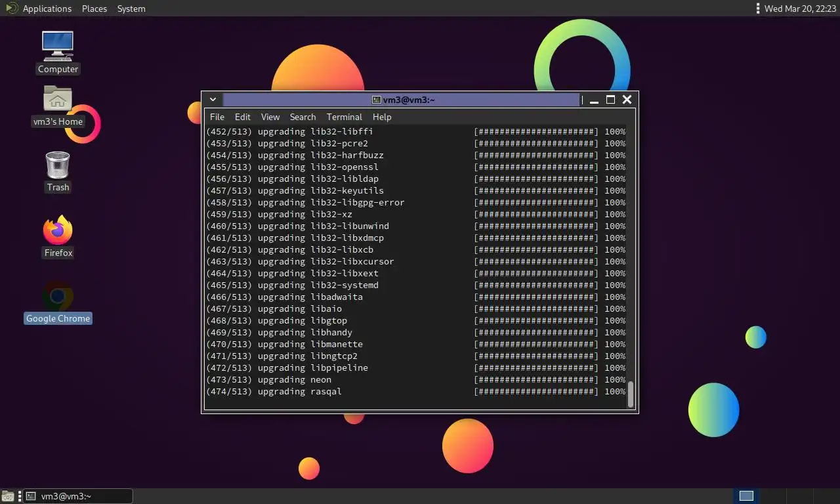Minimize the terminal window

(x=594, y=100)
